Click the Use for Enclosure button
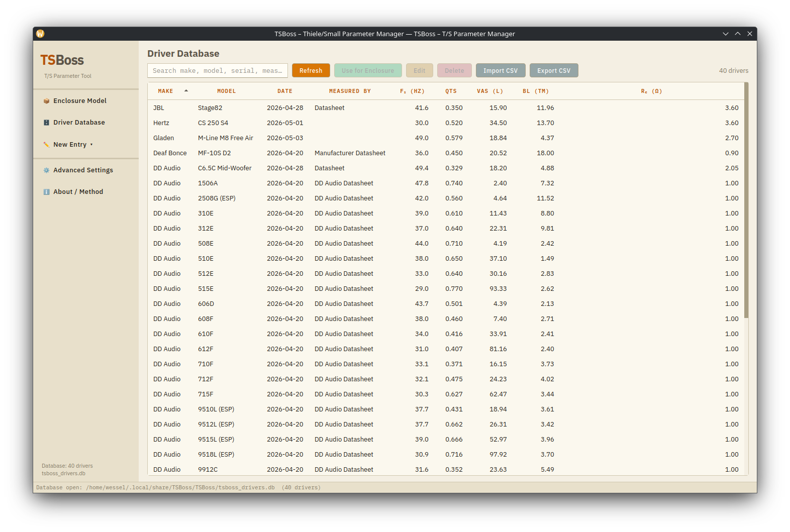Viewport: 790px width, 532px height. (x=368, y=71)
